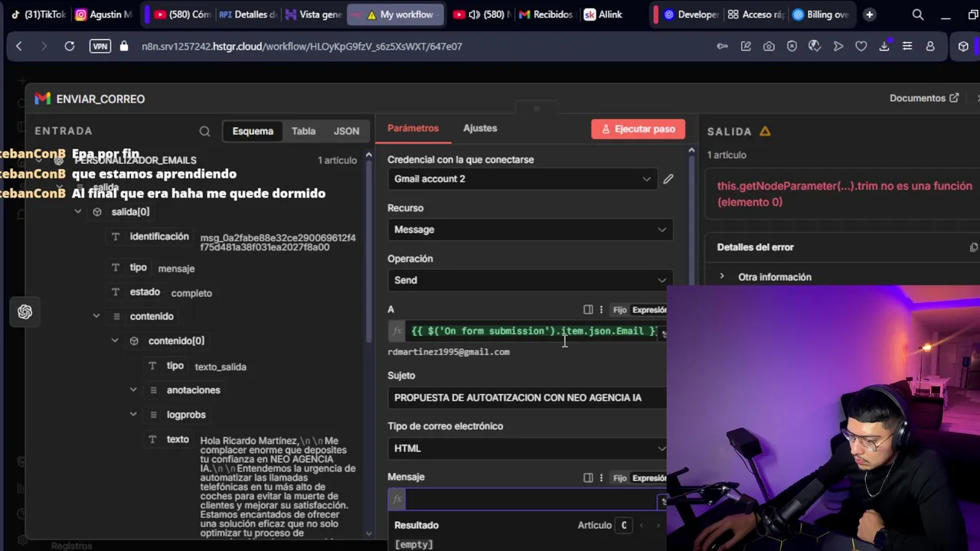Screen dimensions: 980x551
Task: Switch to the TikTok browser tab
Action: pos(37,14)
